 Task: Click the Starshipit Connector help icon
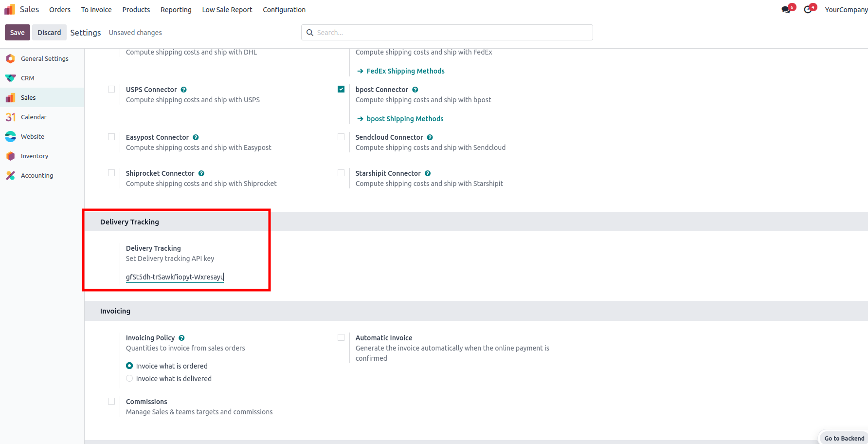(x=428, y=173)
